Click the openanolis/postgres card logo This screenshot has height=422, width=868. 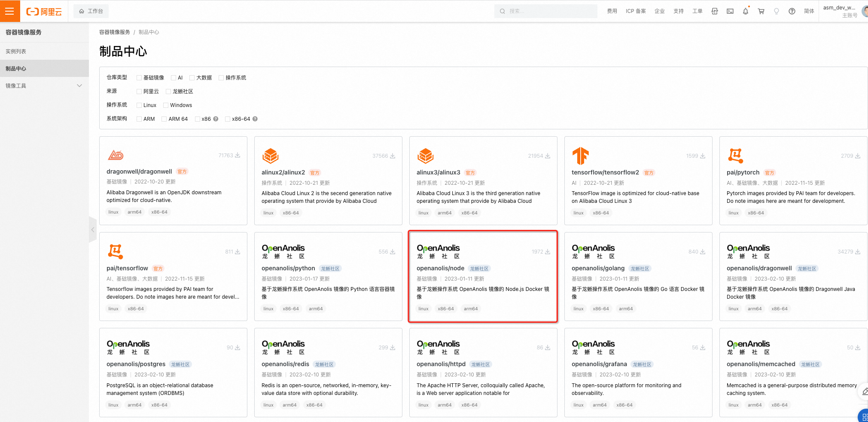pyautogui.click(x=128, y=347)
